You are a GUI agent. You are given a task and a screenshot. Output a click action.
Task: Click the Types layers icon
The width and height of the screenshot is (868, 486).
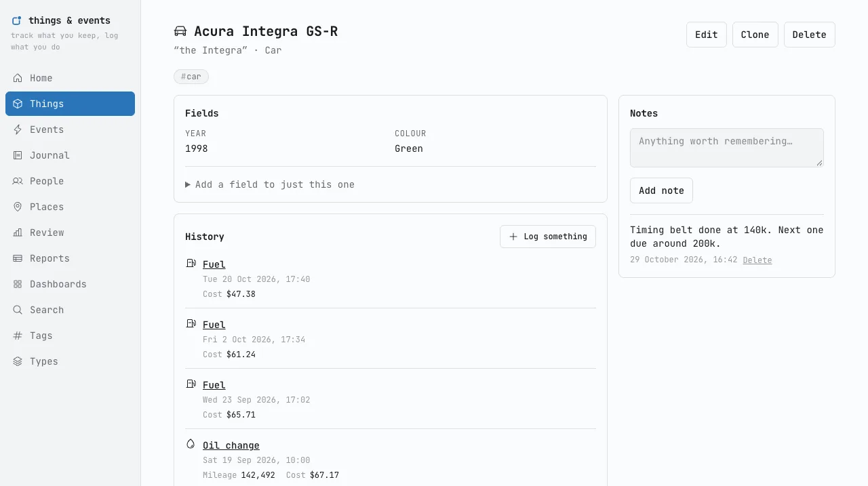click(18, 361)
